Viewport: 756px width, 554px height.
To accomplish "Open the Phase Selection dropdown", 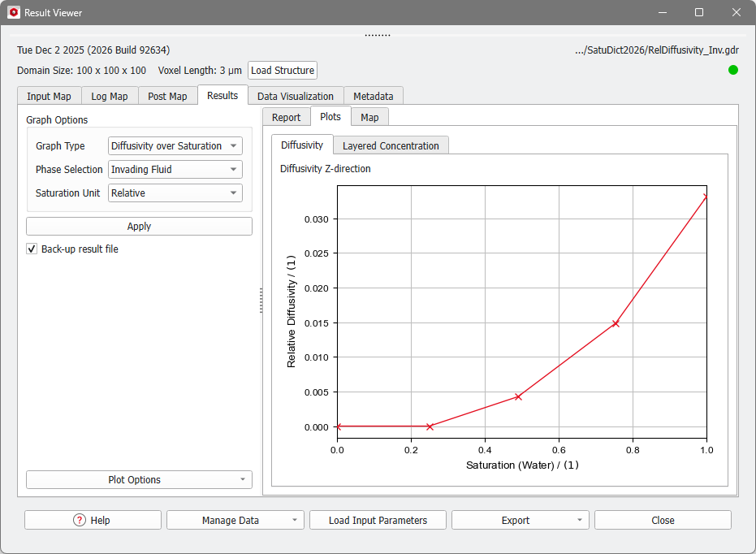I will 175,169.
